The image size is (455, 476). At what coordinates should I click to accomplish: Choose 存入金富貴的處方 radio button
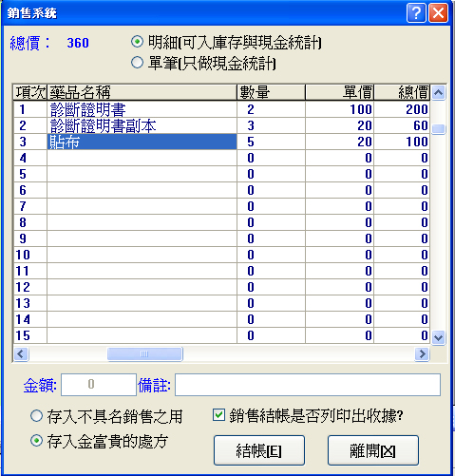coord(36,441)
